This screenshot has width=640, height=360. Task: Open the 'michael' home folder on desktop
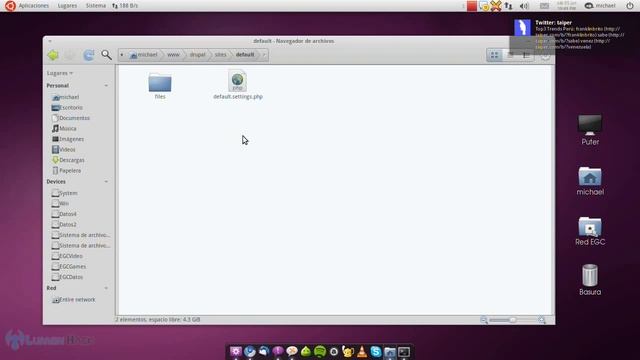[590, 181]
